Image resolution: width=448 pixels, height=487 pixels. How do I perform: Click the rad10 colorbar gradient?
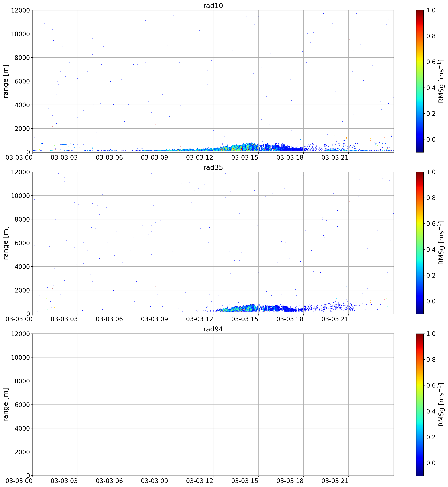[x=420, y=81]
